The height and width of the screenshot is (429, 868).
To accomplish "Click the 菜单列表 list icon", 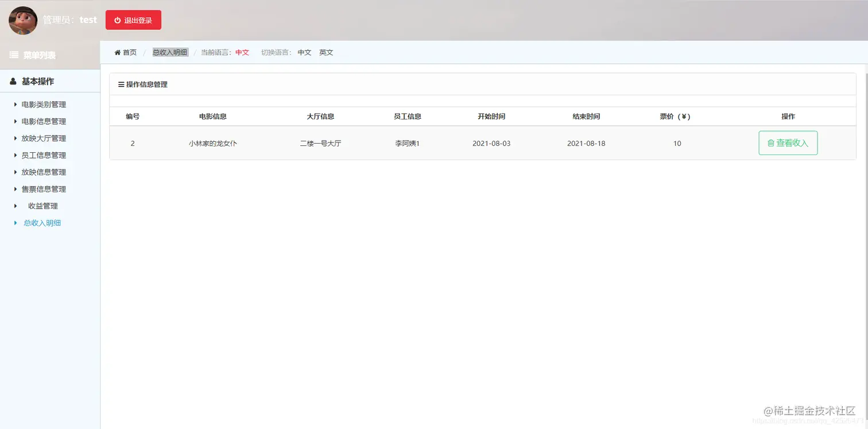I will coord(14,55).
